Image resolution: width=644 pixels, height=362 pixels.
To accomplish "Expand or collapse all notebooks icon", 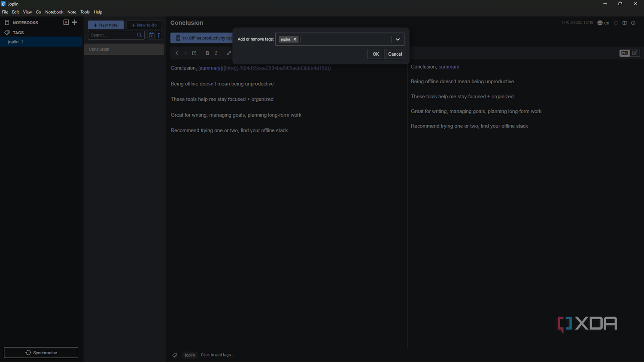I will click(66, 22).
